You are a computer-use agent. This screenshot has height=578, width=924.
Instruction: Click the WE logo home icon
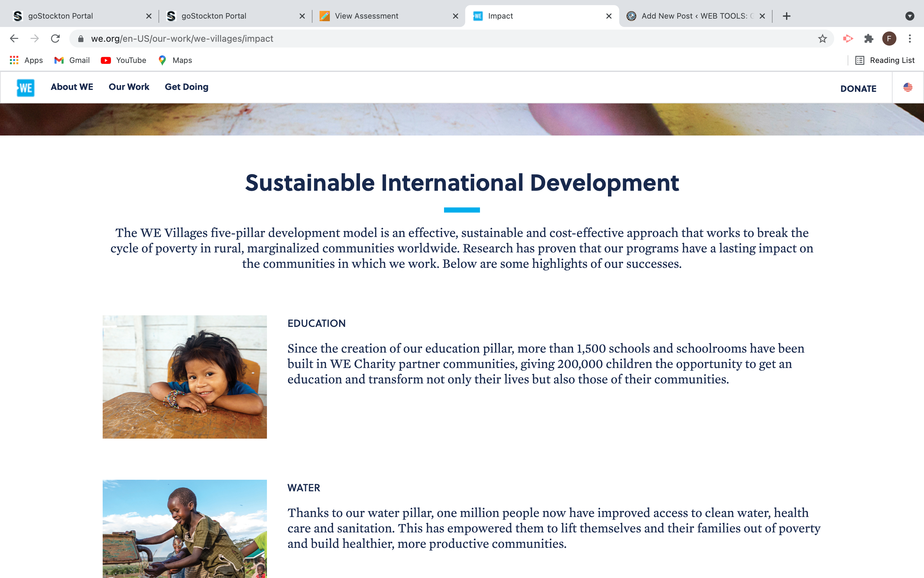coord(26,88)
